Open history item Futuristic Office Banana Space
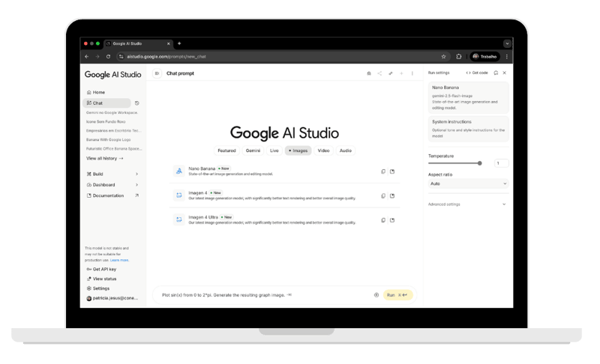Viewport: 600px width, 364px height. 114,148
